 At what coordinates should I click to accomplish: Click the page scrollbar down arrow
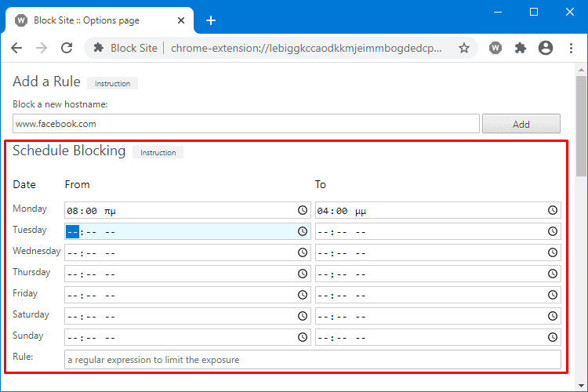tap(581, 385)
